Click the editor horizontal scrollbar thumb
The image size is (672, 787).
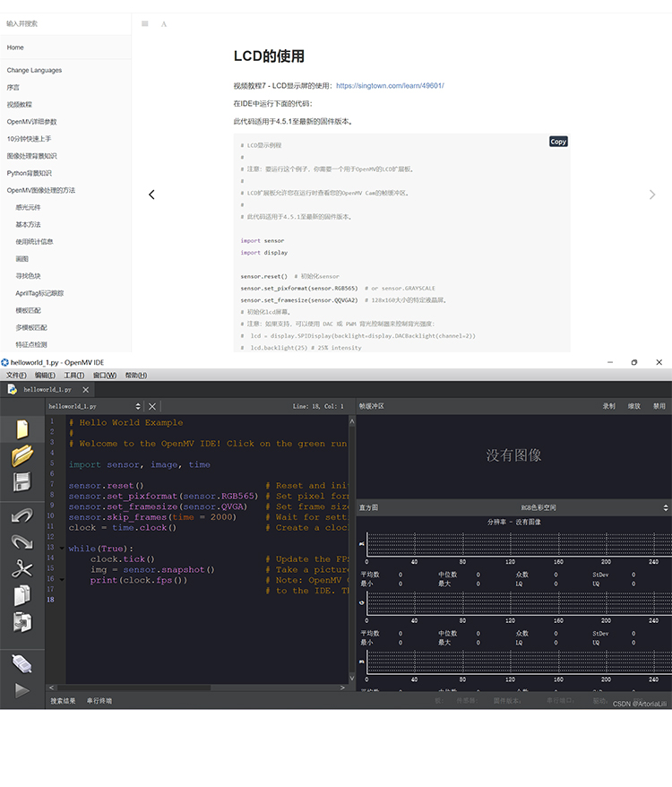pyautogui.click(x=134, y=688)
